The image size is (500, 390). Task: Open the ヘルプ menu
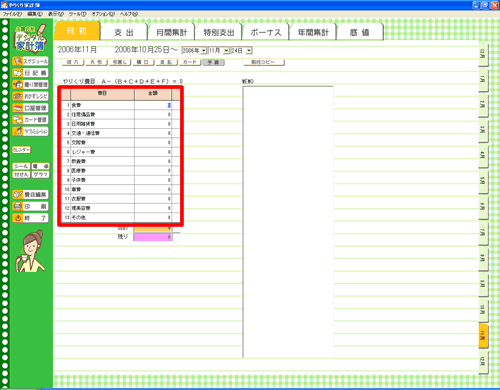pos(129,14)
